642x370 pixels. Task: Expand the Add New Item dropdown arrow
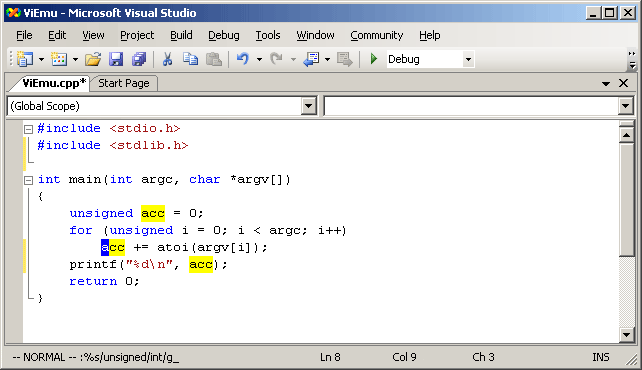point(75,60)
